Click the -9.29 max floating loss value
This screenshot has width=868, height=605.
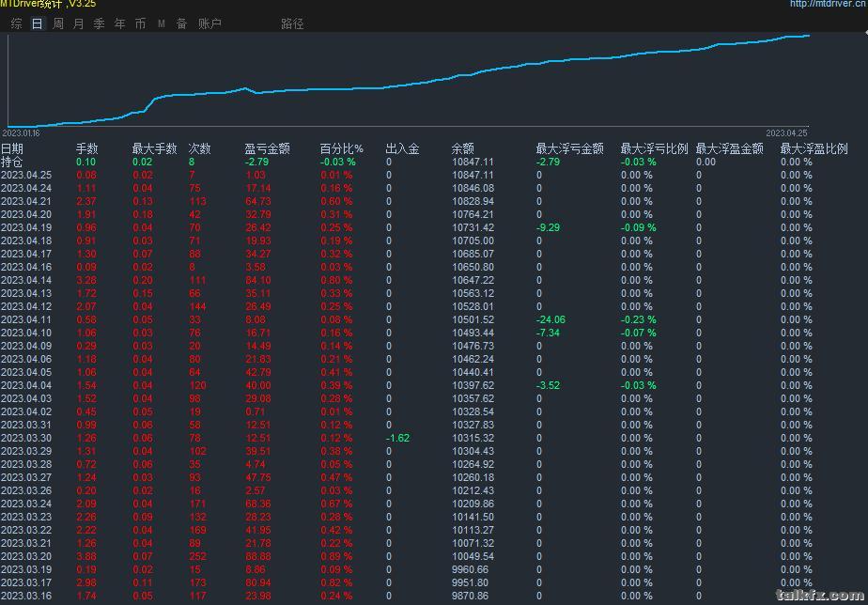click(548, 228)
